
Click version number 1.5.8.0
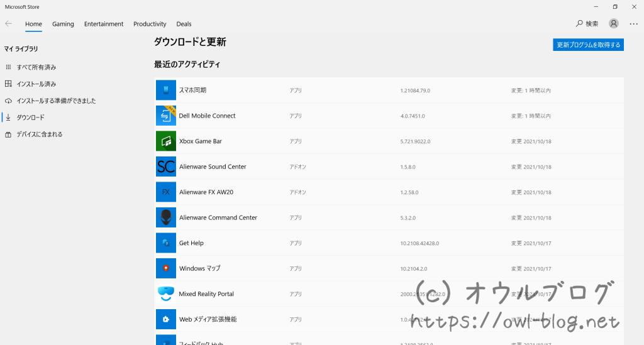(x=408, y=167)
